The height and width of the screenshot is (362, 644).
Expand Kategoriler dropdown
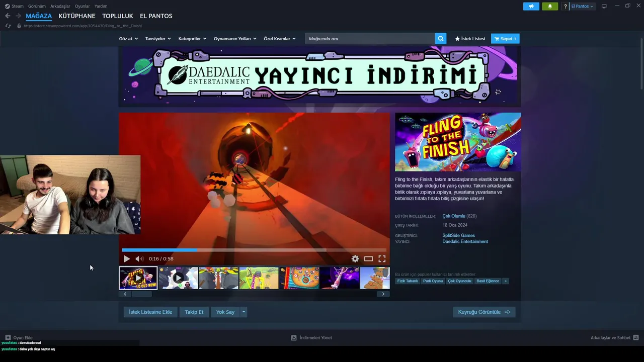[192, 39]
